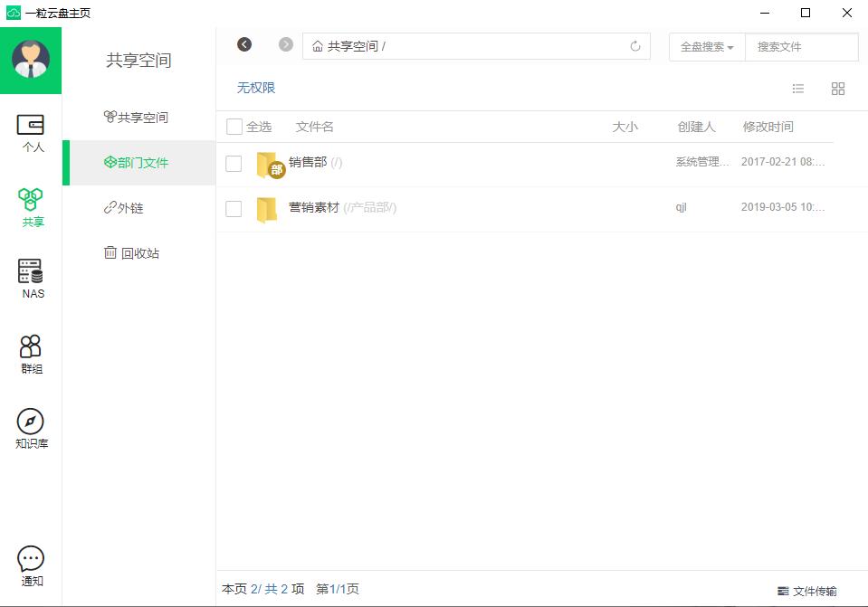Refresh the 共享空间 folder view
The image size is (868, 607).
pyautogui.click(x=636, y=46)
